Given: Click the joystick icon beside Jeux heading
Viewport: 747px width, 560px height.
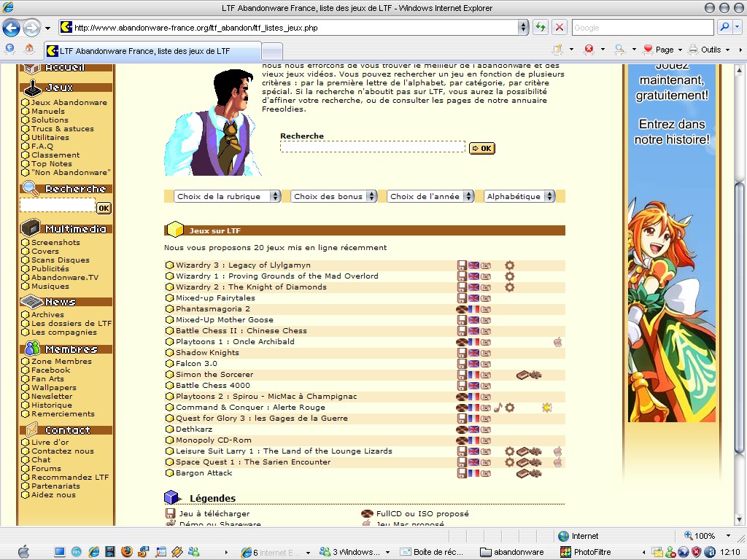Looking at the screenshot, I should [x=32, y=87].
